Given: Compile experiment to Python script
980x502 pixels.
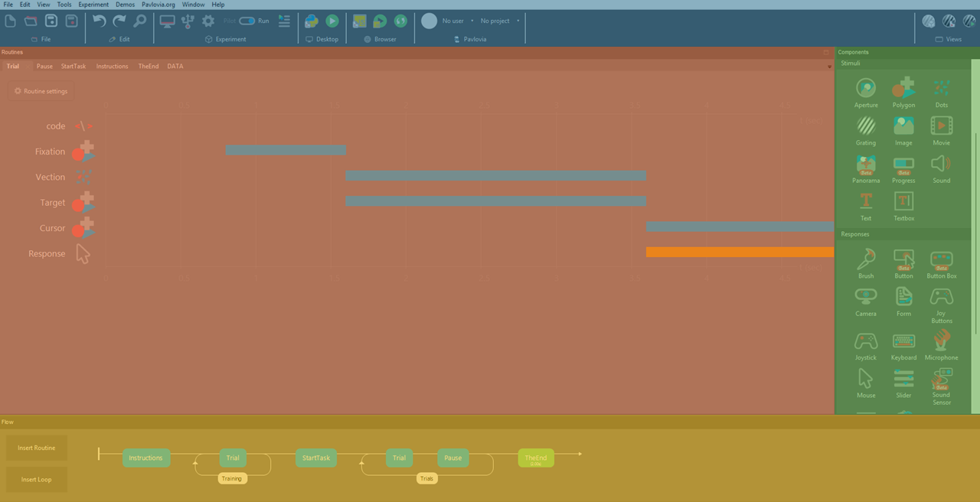Looking at the screenshot, I should click(312, 21).
